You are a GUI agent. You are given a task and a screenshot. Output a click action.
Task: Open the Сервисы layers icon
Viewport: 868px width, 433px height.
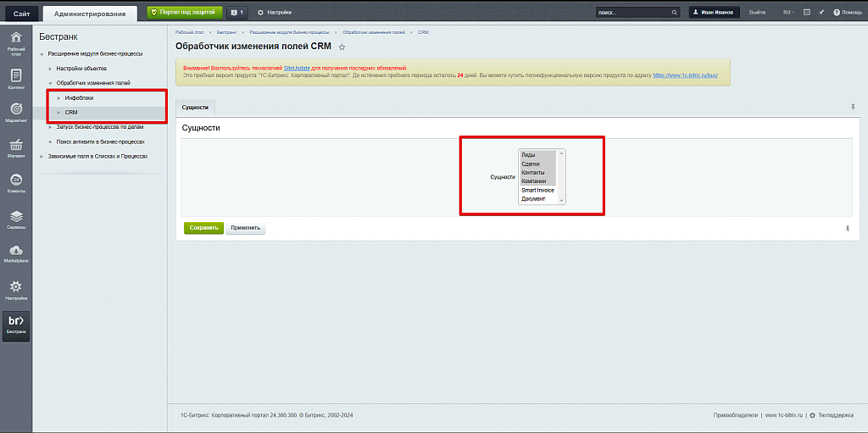coord(15,218)
